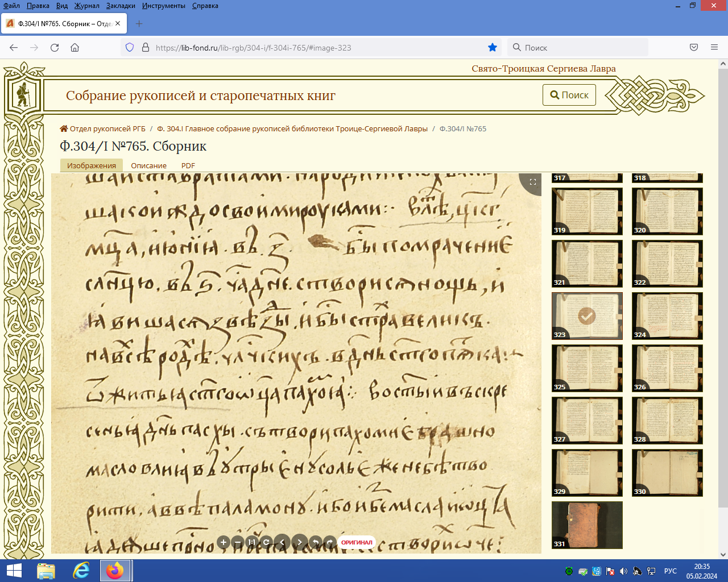Screen dimensions: 728x582
Task: Click the circular reset-view arrow in viewer
Action: pyautogui.click(x=266, y=542)
